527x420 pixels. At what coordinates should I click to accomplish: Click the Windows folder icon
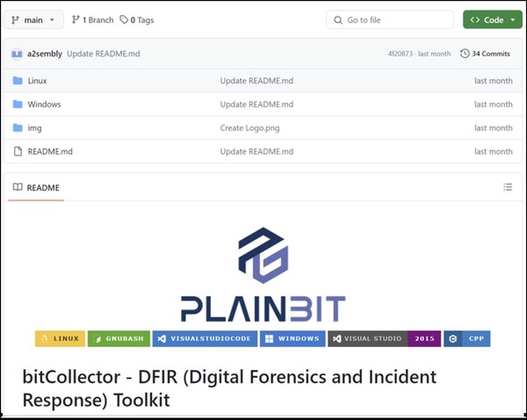[18, 105]
